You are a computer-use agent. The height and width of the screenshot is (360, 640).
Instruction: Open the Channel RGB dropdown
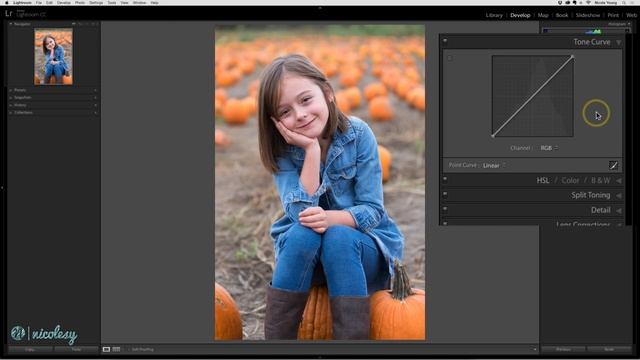coord(549,148)
